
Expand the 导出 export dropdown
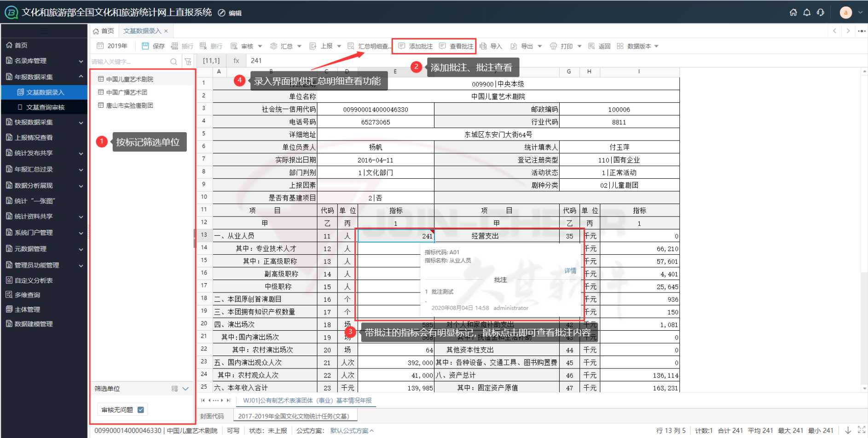540,46
